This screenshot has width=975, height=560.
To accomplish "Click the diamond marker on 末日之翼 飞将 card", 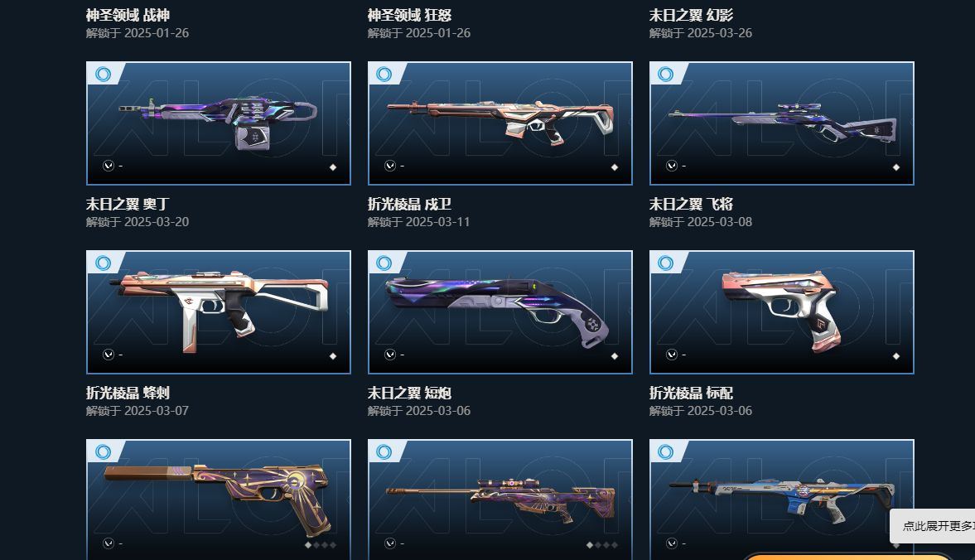I will point(896,167).
